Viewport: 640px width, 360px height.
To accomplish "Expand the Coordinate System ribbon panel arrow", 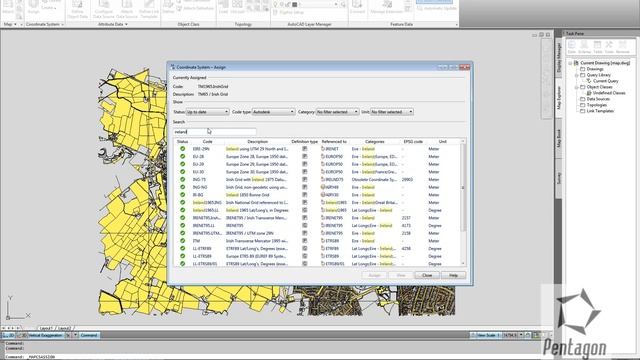I will tap(62, 24).
